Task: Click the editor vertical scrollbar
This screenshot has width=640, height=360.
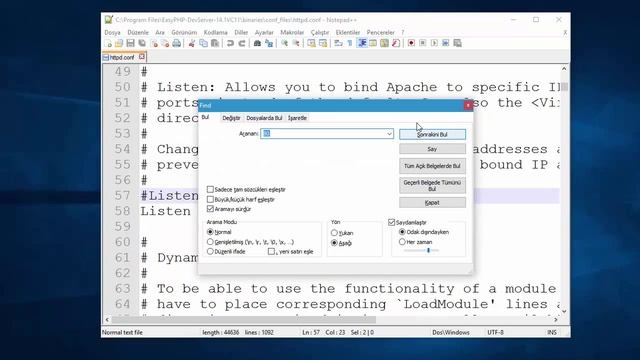Action: coord(564,190)
